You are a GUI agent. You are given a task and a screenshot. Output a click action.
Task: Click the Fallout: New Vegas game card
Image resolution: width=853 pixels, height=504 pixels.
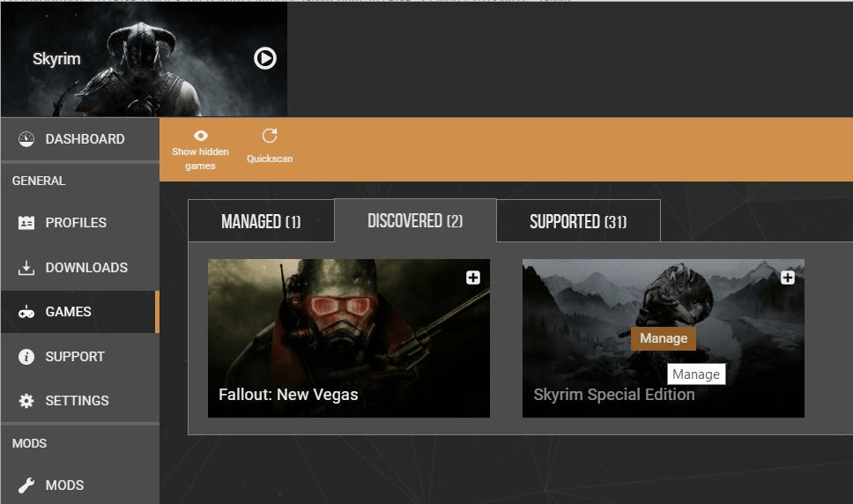point(349,338)
